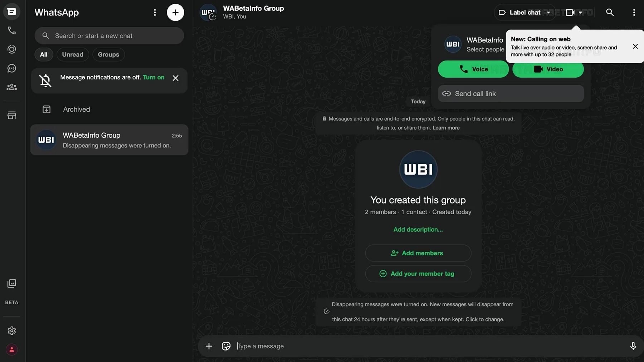Dismiss the Calling on web tooltip
Viewport: 644px width, 362px height.
click(635, 47)
